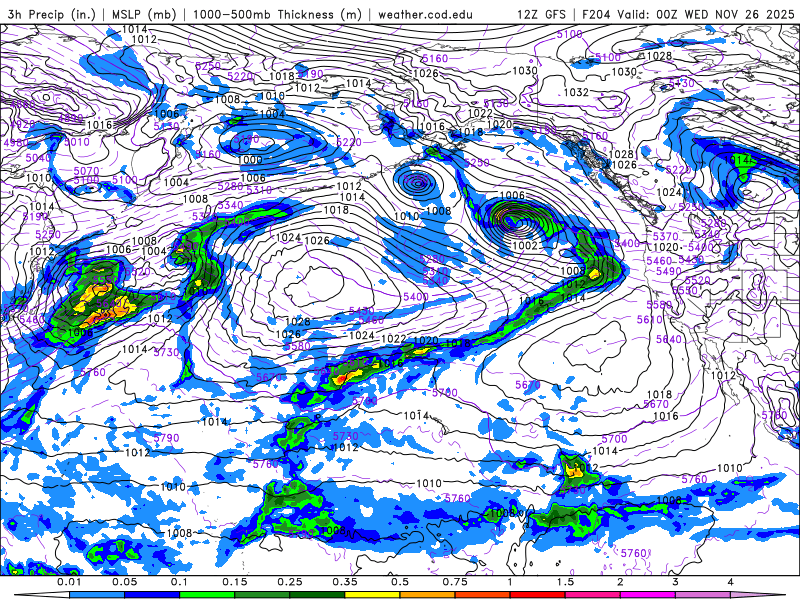Click the legend value 3
Screen dimensions: 800x600
tap(676, 582)
